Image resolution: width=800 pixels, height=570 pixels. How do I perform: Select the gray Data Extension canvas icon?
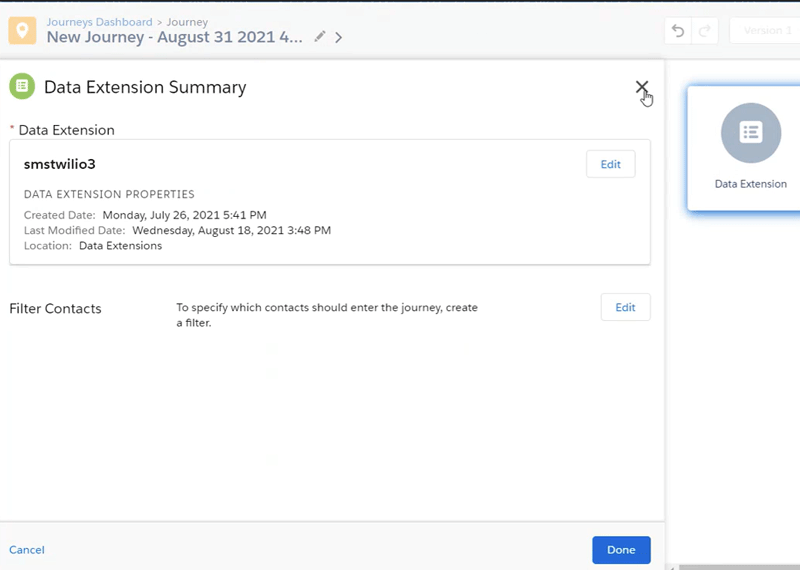coord(750,132)
